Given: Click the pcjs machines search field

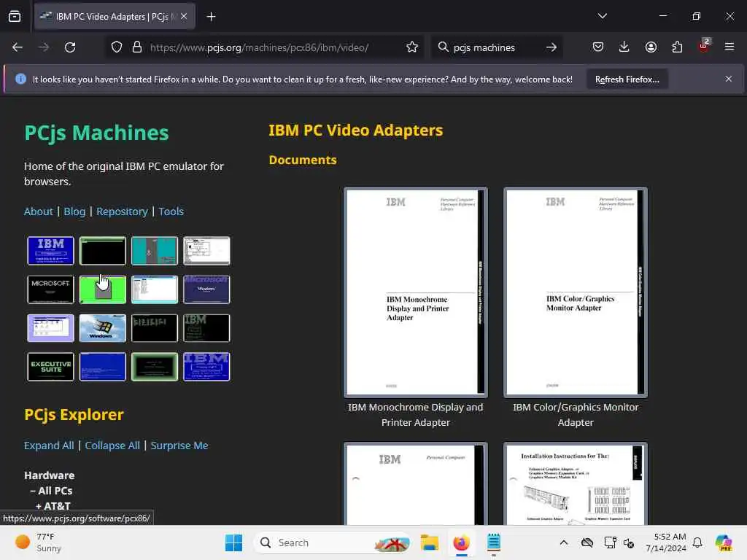Looking at the screenshot, I should point(495,47).
